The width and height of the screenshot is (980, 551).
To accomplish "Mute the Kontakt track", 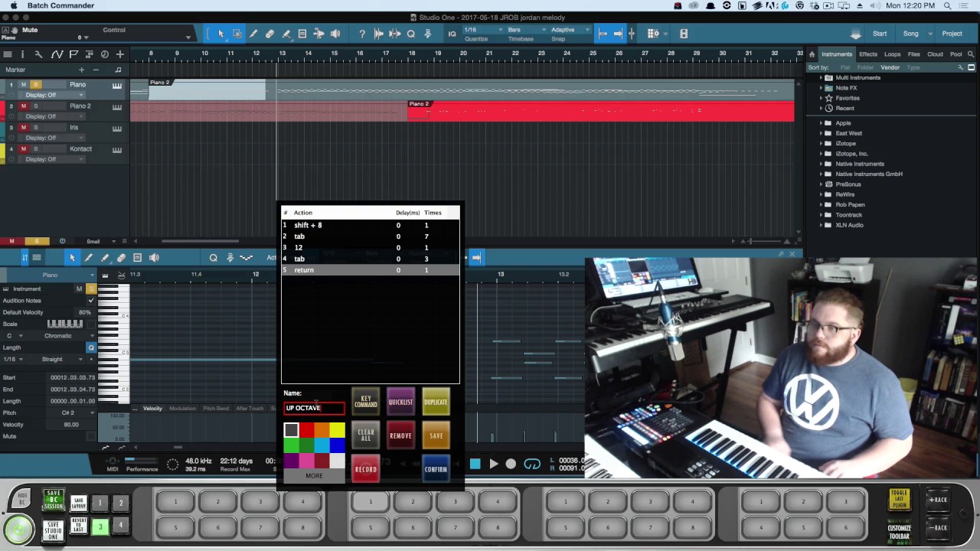I will 23,149.
